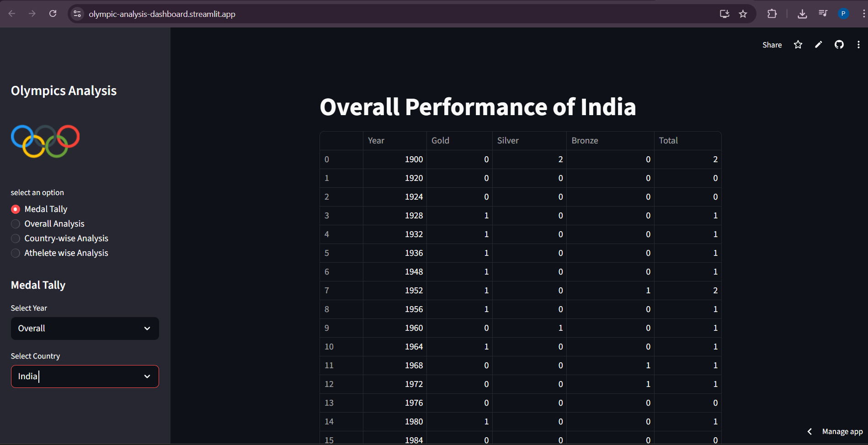
Task: Click the Share button
Action: (772, 45)
